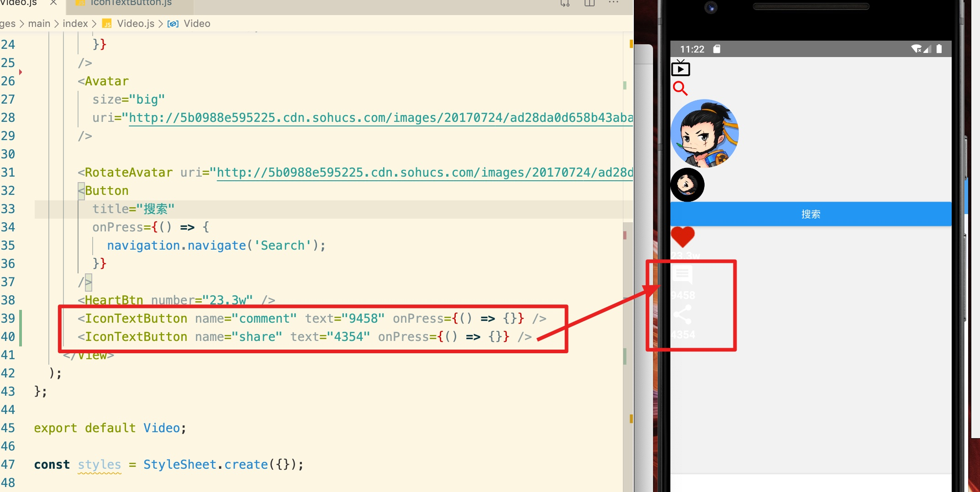
Task: Tap the white comment icon in emulator
Action: click(x=682, y=275)
